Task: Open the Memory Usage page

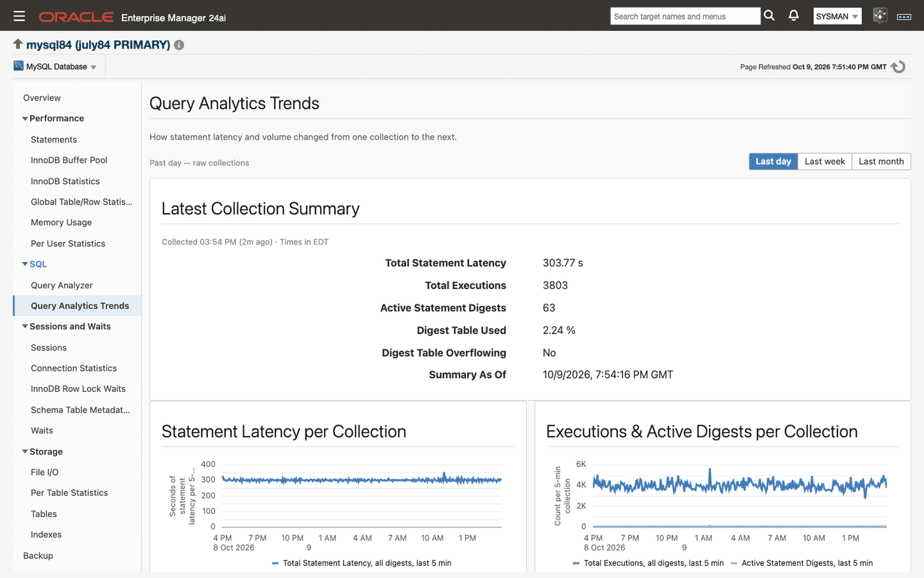Action: click(x=61, y=223)
